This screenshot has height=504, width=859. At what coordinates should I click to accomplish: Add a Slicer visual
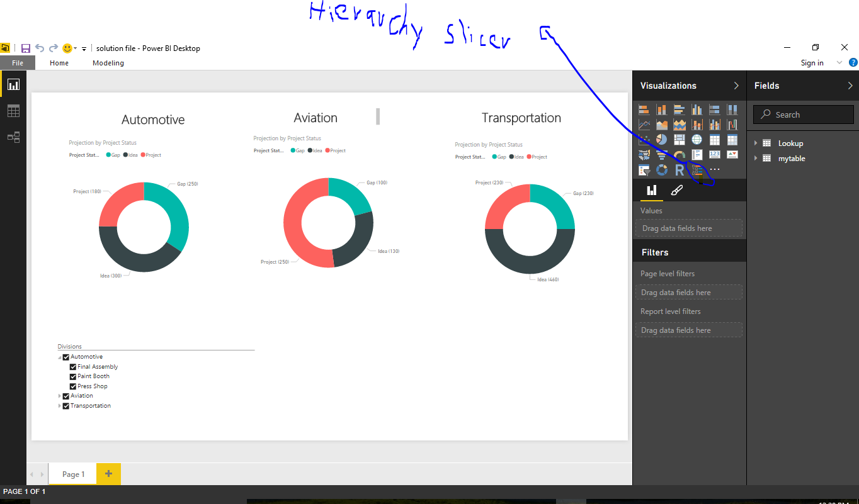click(x=644, y=170)
